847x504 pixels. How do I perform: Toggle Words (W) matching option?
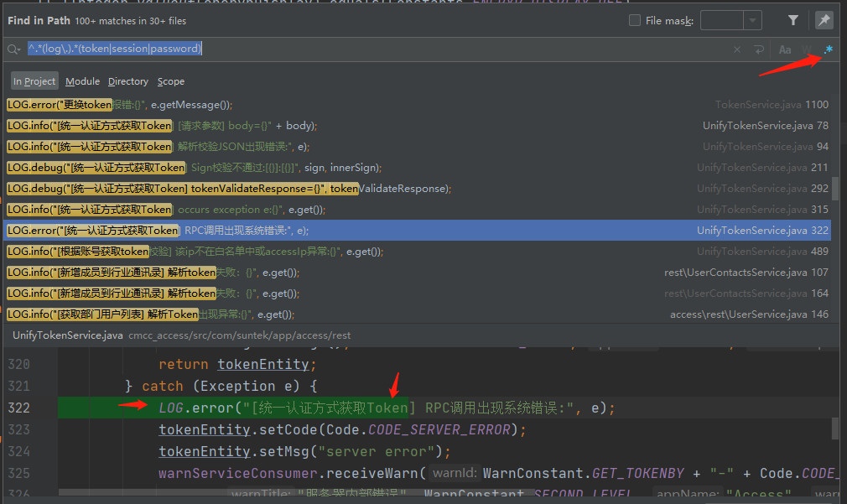click(x=807, y=49)
